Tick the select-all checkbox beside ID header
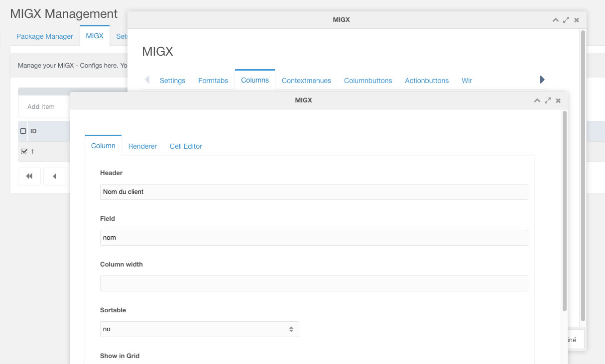 [x=23, y=131]
